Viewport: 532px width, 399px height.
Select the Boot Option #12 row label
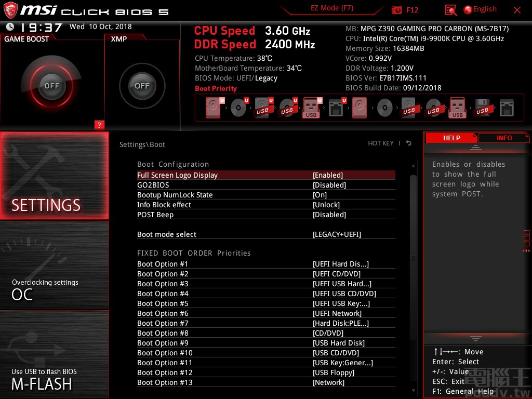point(165,372)
